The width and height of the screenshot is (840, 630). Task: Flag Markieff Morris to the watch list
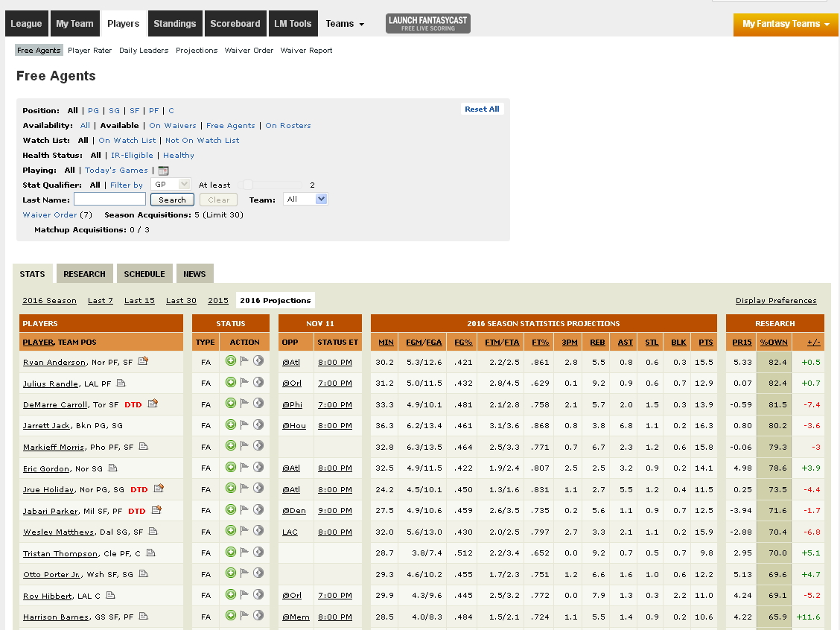pyautogui.click(x=244, y=446)
